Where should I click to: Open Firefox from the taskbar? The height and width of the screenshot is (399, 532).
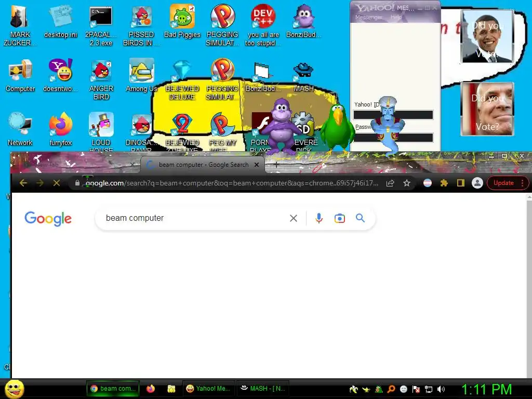151,389
